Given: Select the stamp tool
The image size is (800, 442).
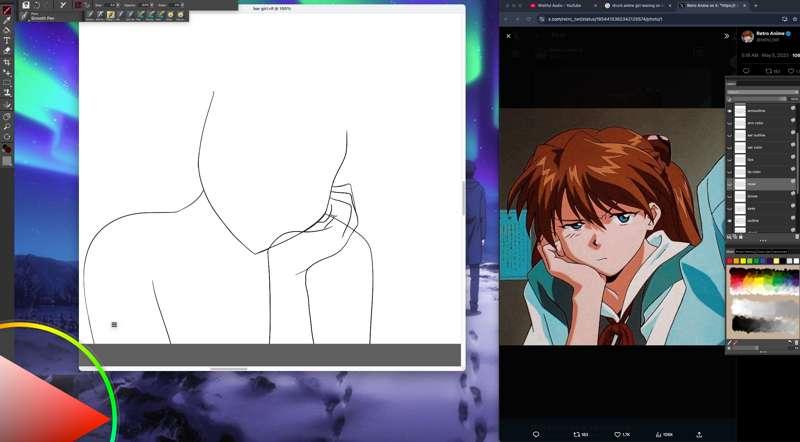Looking at the screenshot, I should [x=7, y=93].
